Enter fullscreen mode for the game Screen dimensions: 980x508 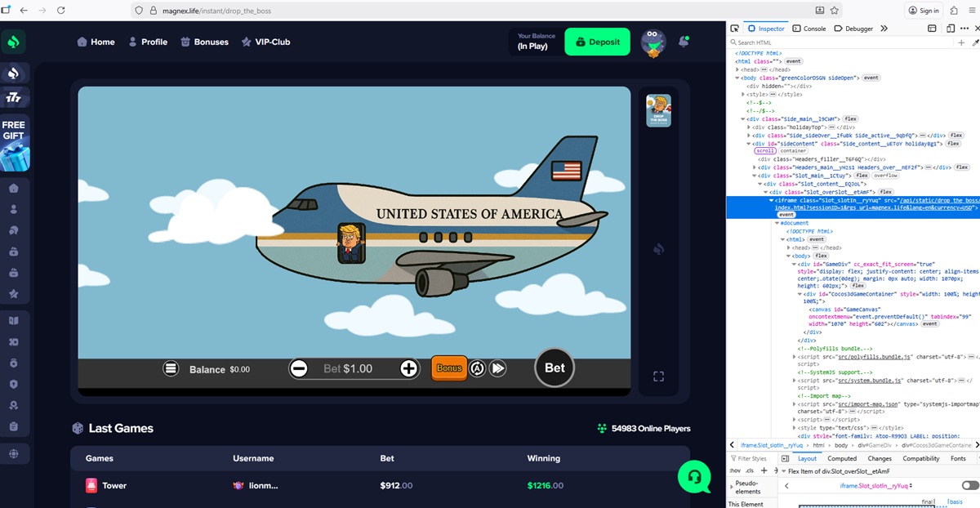(658, 377)
